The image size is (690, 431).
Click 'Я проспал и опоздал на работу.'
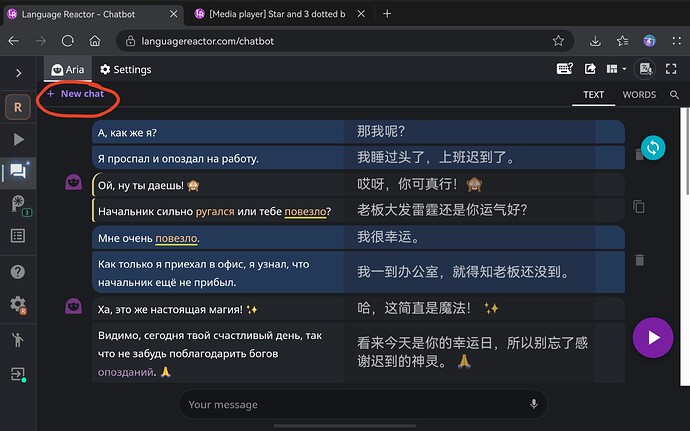click(x=178, y=159)
